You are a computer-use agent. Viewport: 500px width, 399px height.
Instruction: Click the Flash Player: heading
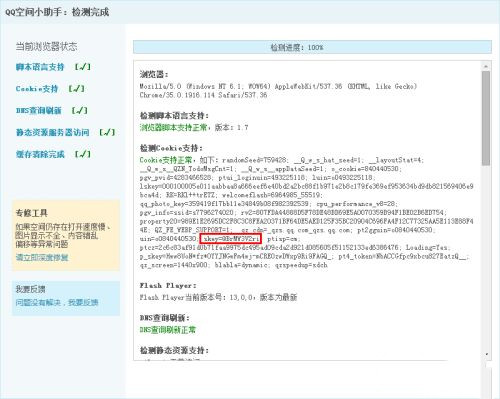pyautogui.click(x=168, y=285)
